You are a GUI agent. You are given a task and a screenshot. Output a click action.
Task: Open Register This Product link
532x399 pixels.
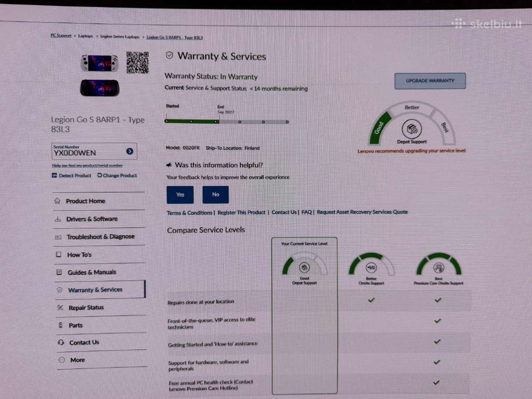[242, 212]
